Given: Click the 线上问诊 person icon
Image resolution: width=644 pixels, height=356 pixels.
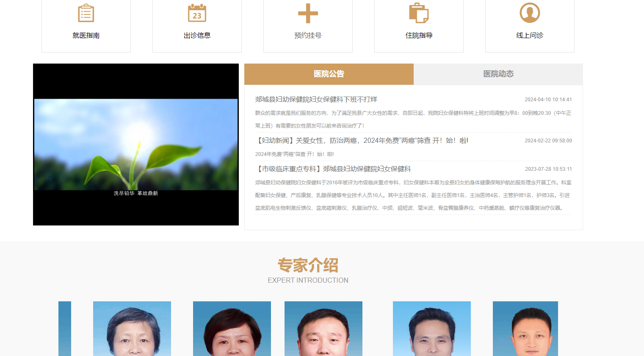Looking at the screenshot, I should 530,13.
